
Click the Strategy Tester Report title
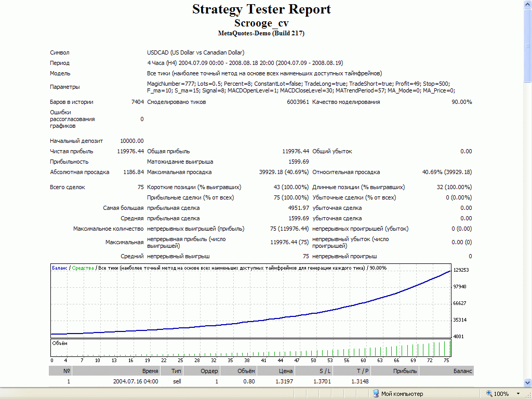point(261,9)
